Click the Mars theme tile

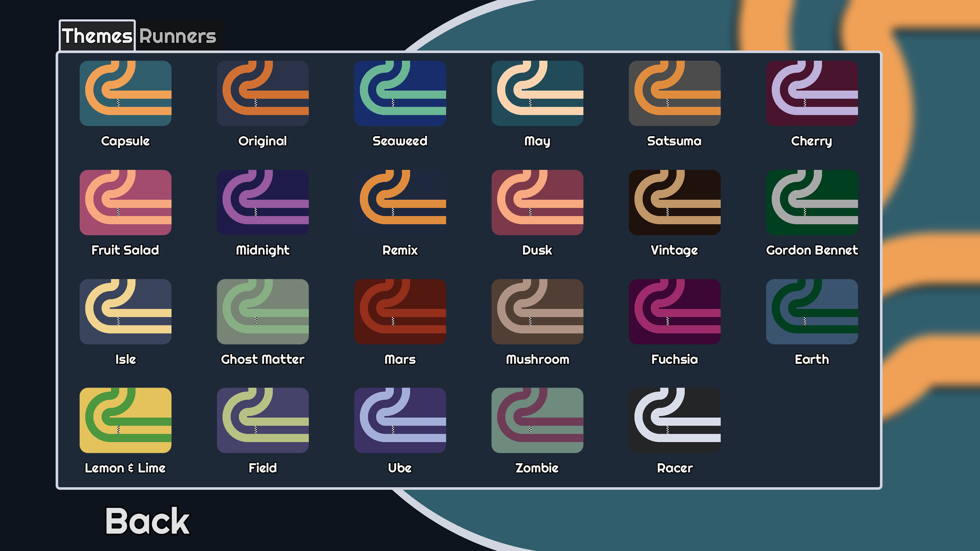400,312
